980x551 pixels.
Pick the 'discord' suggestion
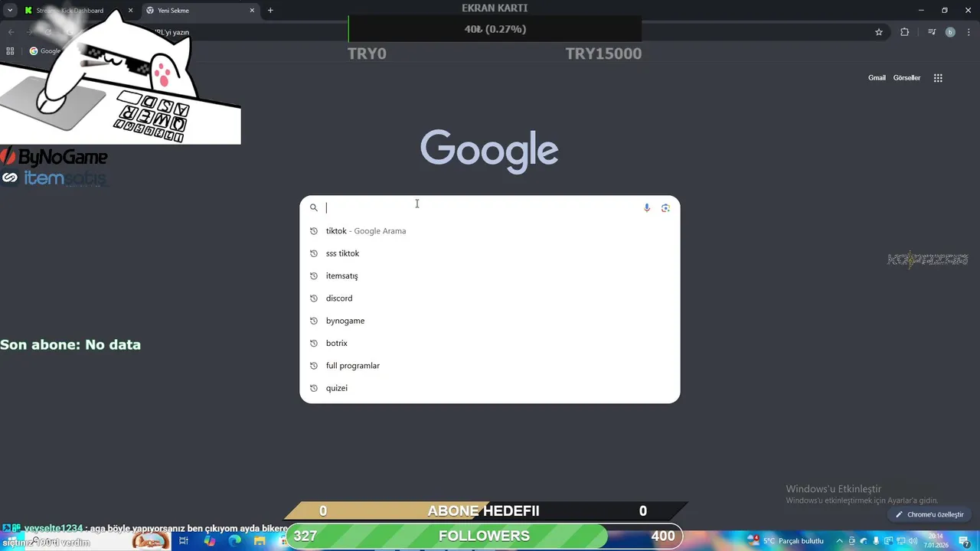pyautogui.click(x=490, y=298)
